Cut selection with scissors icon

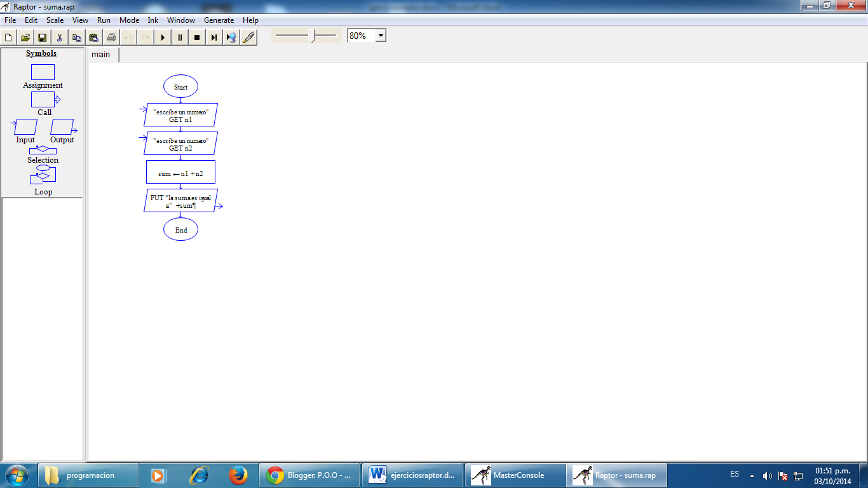[x=60, y=37]
